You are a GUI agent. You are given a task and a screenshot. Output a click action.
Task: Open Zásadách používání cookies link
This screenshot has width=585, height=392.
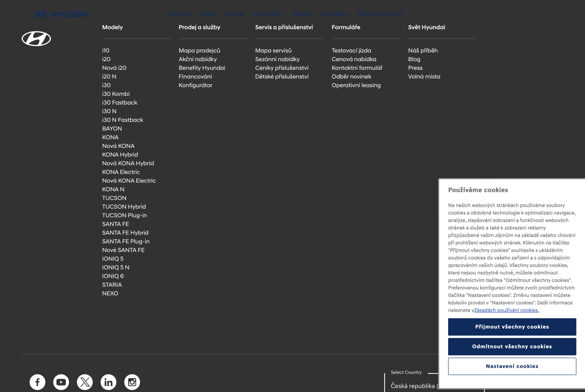[506, 310]
